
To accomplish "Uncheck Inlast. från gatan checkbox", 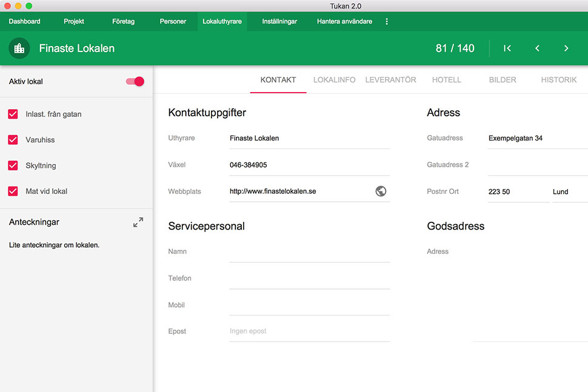I will pyautogui.click(x=13, y=115).
